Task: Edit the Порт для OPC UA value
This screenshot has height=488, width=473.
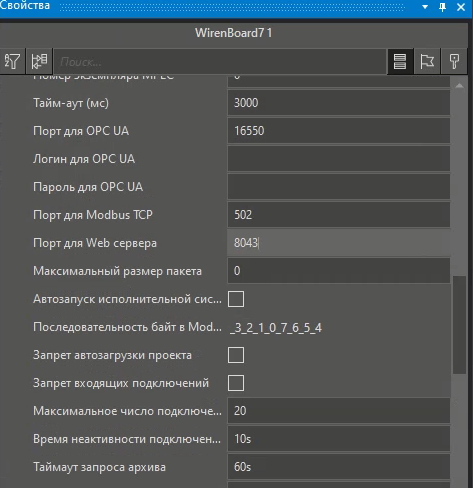Action: (x=339, y=131)
